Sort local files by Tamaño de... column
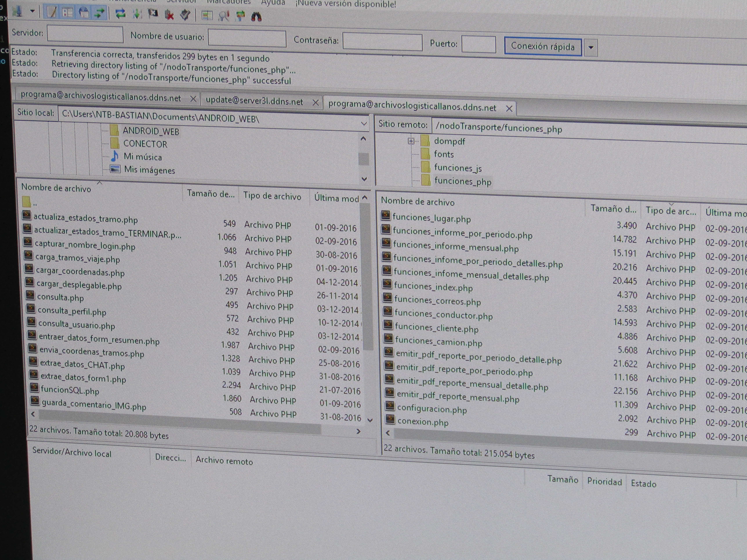 211,193
